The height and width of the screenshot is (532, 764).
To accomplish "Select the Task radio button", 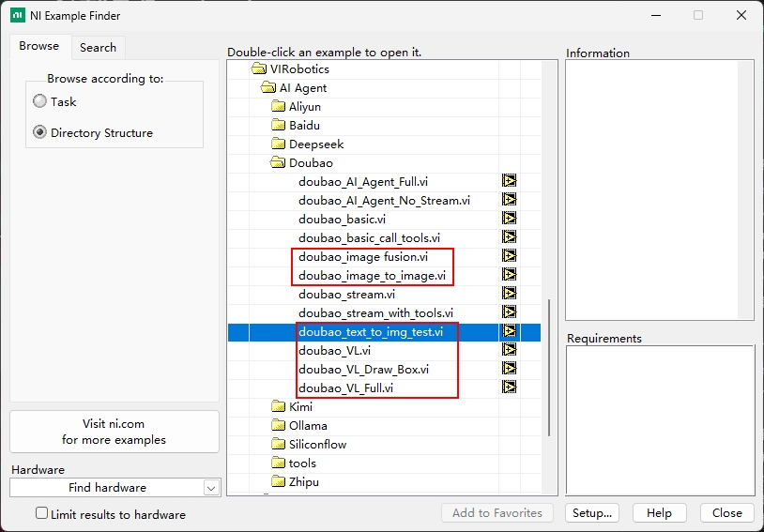I will click(x=39, y=102).
